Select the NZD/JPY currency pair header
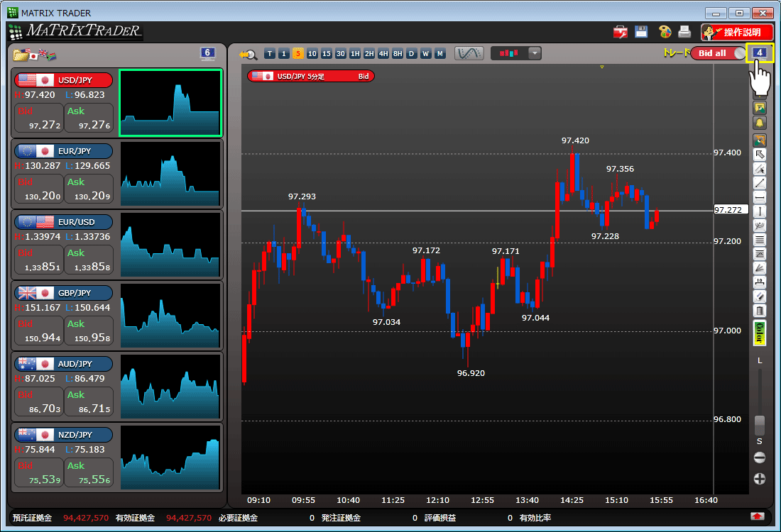The image size is (781, 532). (64, 435)
